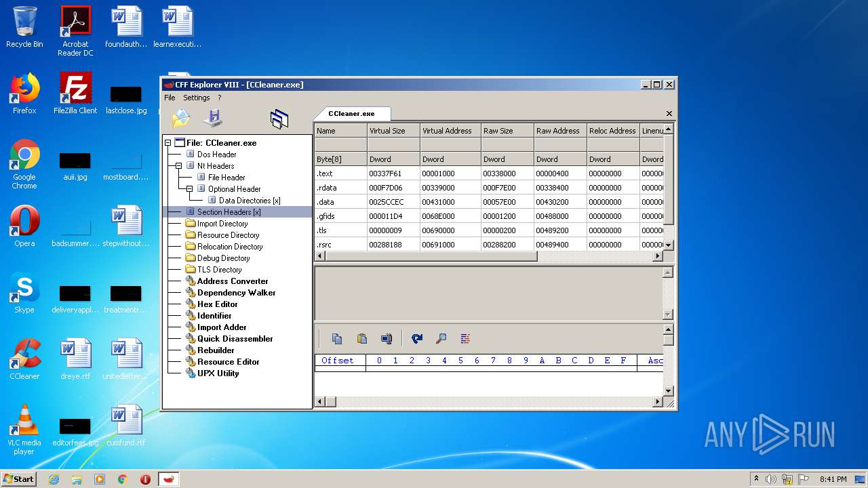The image size is (868, 488).
Task: Click the Start button
Action: coord(19,479)
